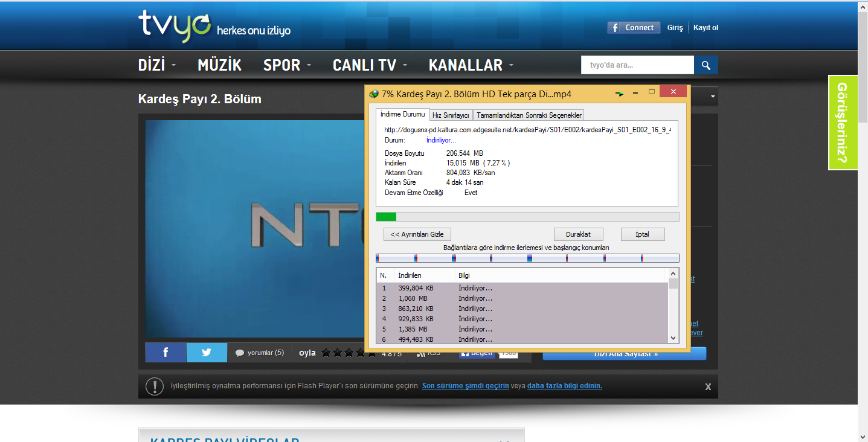Click the tvyo logo
This screenshot has height=442, width=868.
tap(174, 27)
